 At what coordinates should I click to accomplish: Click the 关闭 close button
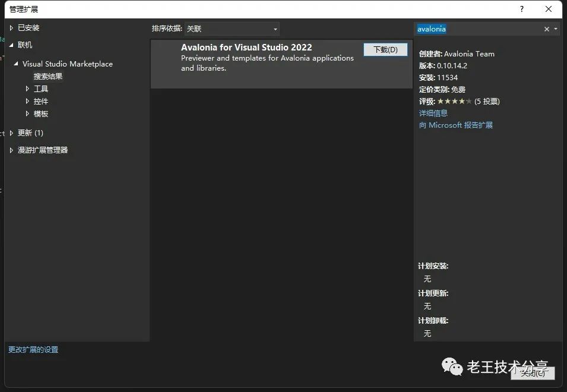[x=533, y=373]
